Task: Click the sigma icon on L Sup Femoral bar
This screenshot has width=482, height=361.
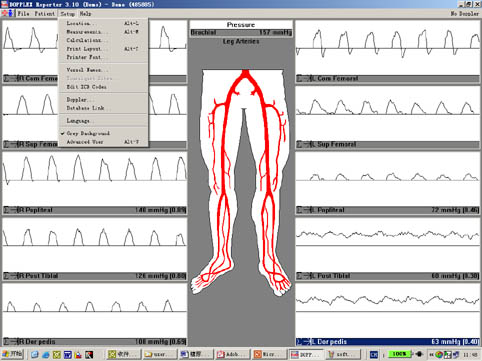Action: click(300, 144)
